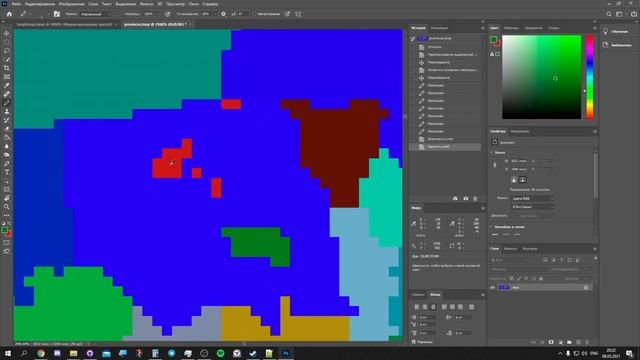Image resolution: width=640 pixels, height=360 pixels.
Task: Switch to the Символ (Character) tab
Action: 418,295
